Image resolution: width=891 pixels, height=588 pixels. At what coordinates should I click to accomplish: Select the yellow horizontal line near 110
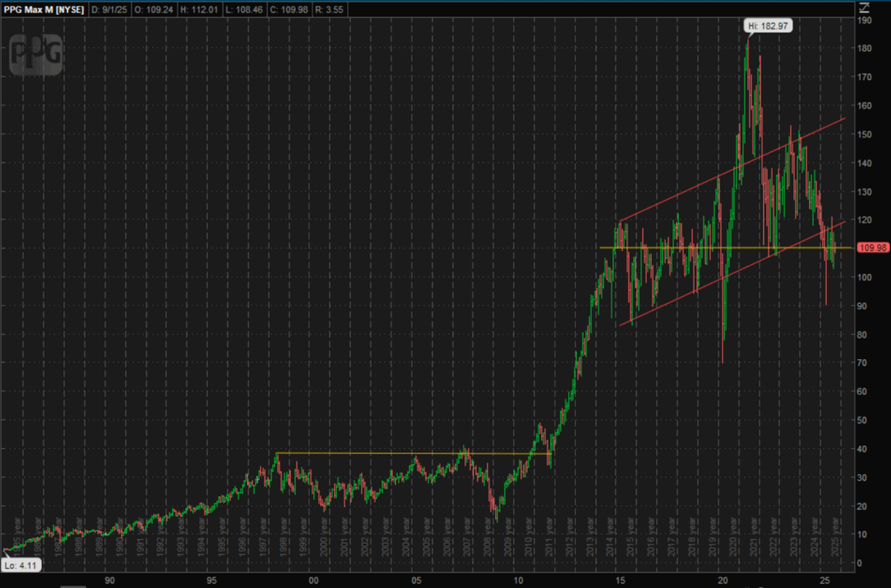click(x=679, y=248)
